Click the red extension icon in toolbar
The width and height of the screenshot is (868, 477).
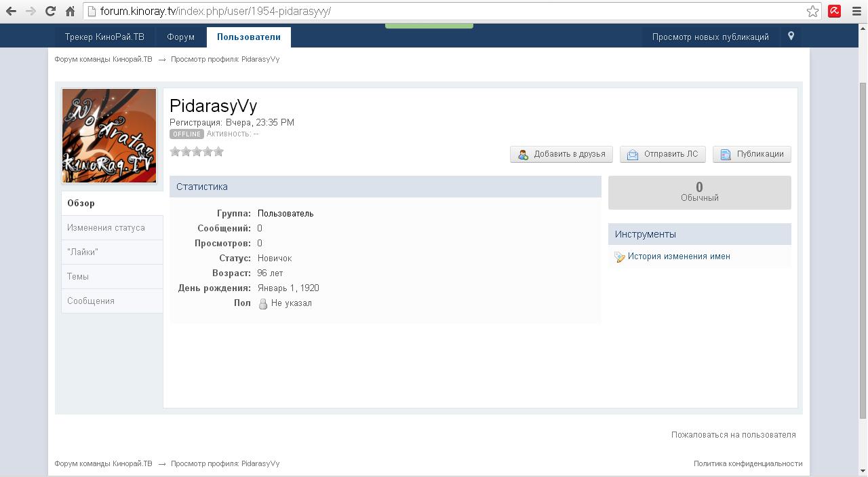(835, 11)
